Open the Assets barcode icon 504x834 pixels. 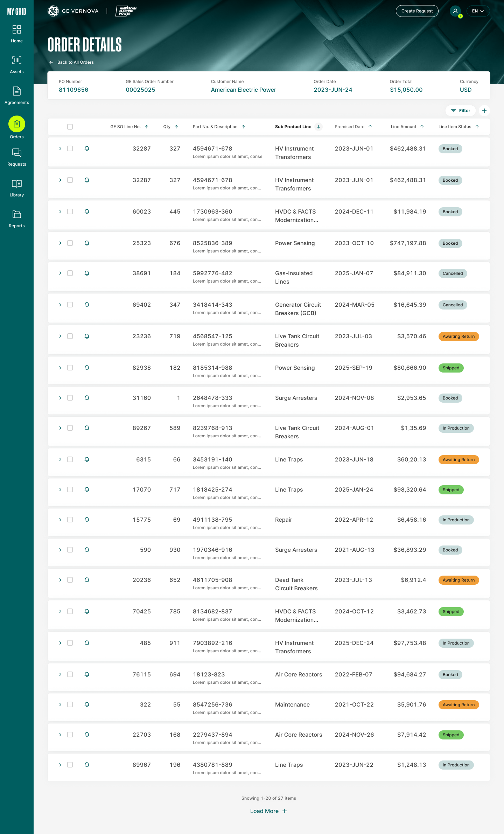[x=16, y=60]
